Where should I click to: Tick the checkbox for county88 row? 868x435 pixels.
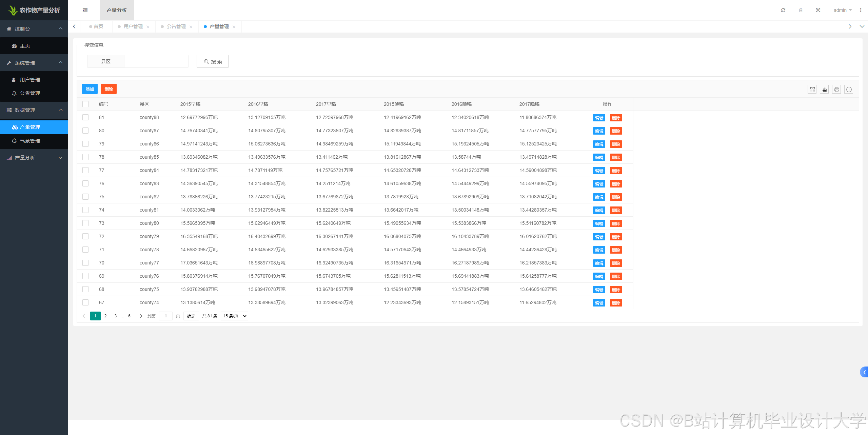(x=85, y=117)
